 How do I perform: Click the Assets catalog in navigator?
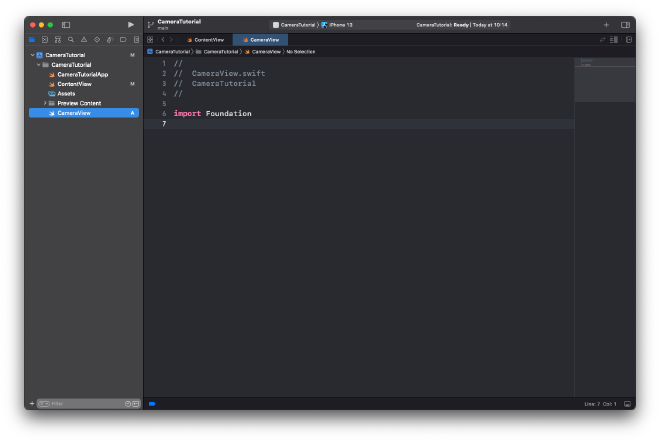[x=66, y=94]
